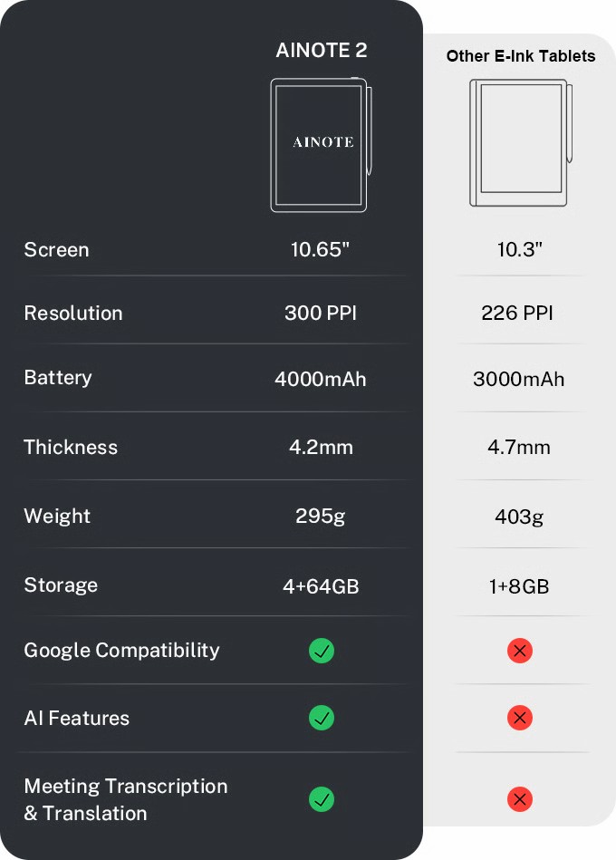Image resolution: width=616 pixels, height=860 pixels.
Task: Click red X for Meeting Transcription & Translation
Action: (x=520, y=799)
